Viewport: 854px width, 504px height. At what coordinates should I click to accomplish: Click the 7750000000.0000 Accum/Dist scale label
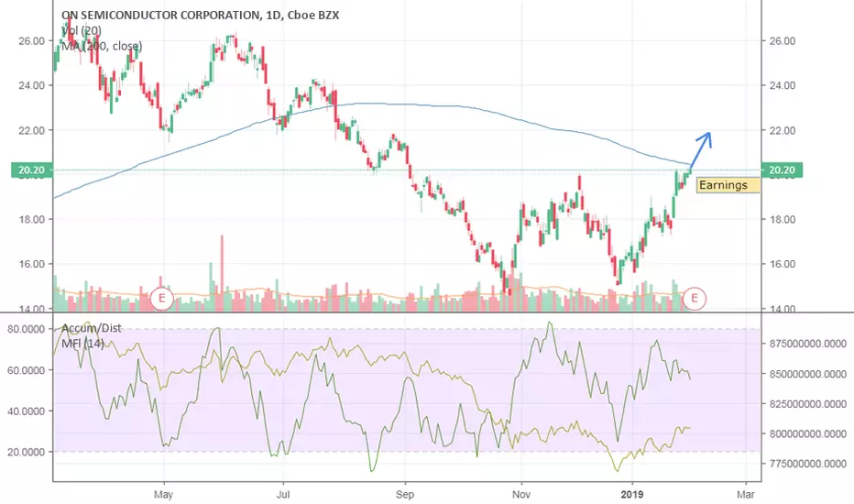coord(808,464)
